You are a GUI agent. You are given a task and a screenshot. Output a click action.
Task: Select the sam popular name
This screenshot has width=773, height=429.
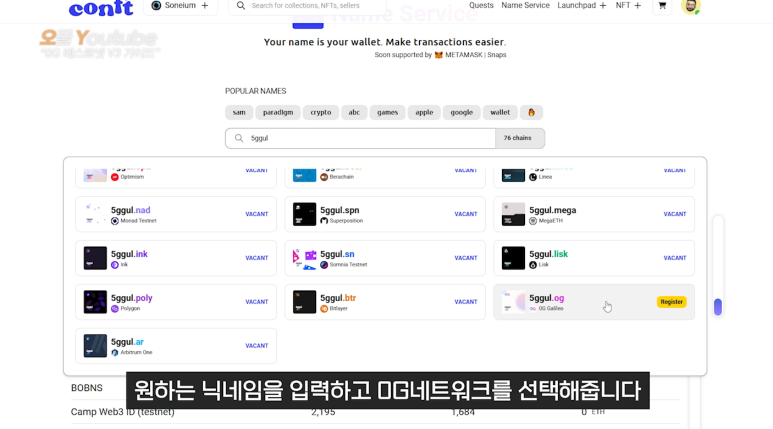[x=239, y=112]
